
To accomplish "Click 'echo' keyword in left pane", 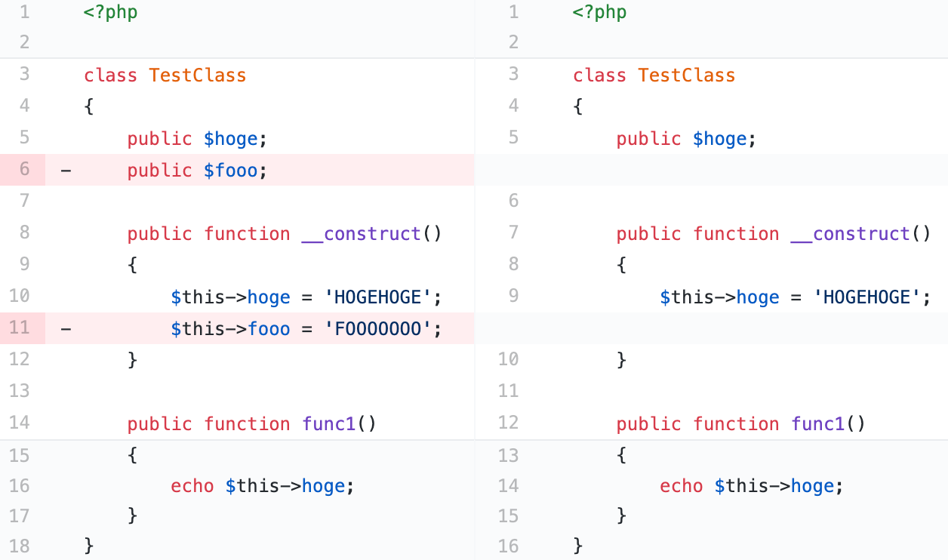I will 192,486.
